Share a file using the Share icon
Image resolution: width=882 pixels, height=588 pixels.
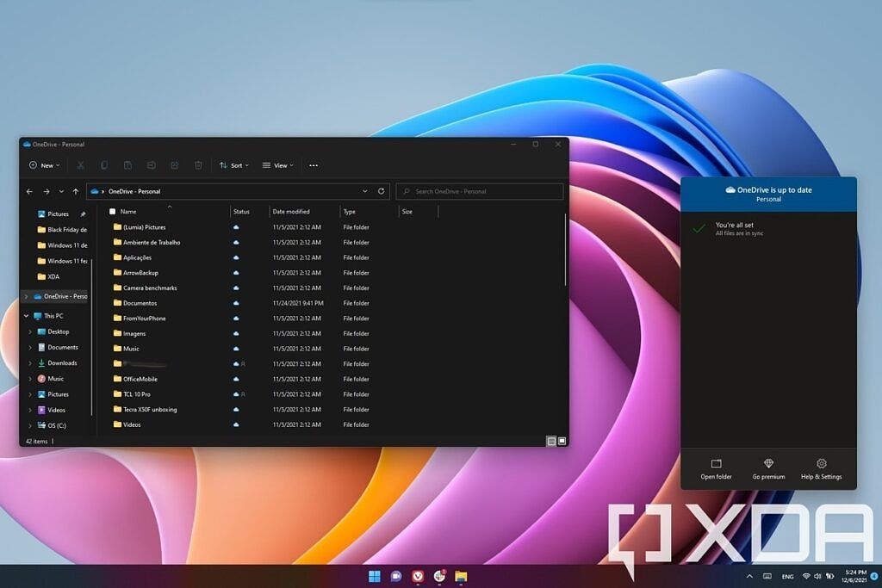click(175, 164)
